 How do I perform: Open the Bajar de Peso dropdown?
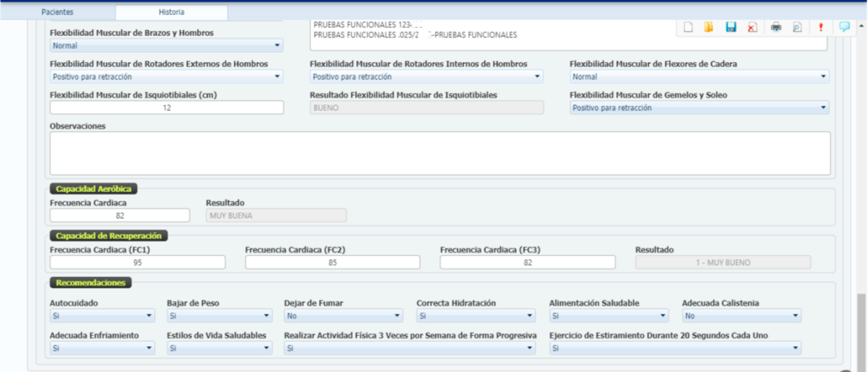point(220,316)
